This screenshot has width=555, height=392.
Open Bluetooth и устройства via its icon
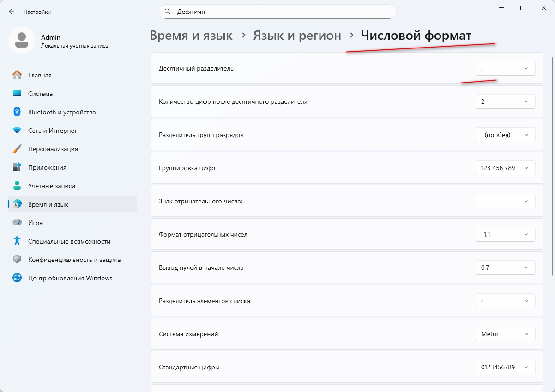[x=17, y=112]
